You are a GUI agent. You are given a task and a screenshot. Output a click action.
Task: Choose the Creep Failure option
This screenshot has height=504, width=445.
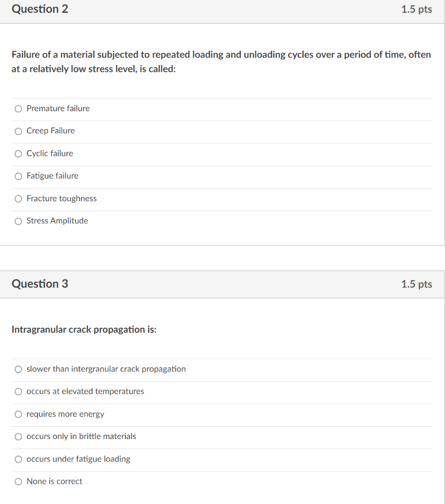click(18, 131)
